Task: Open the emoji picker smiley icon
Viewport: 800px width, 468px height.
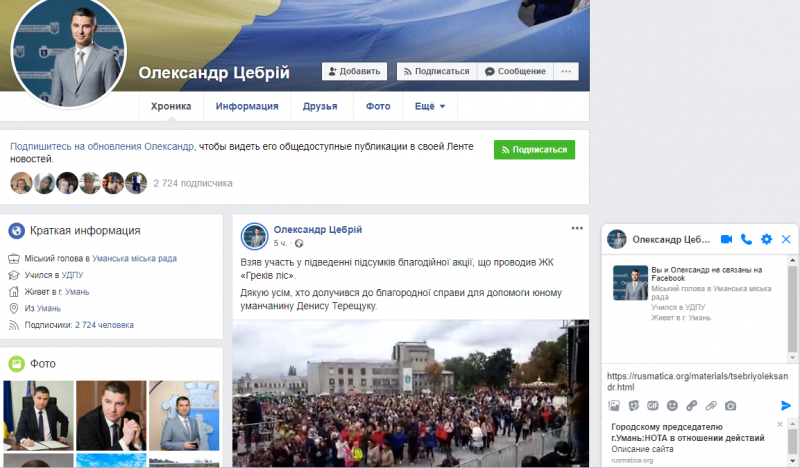Action: click(672, 406)
